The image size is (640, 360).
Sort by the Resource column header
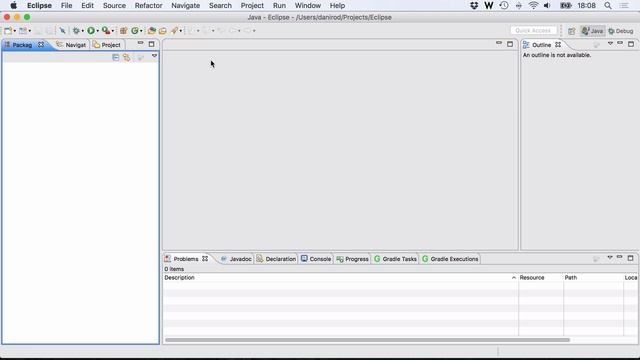coord(541,278)
